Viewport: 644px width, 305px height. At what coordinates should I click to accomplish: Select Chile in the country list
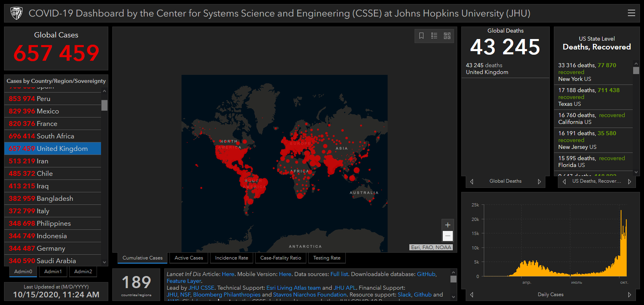click(53, 173)
